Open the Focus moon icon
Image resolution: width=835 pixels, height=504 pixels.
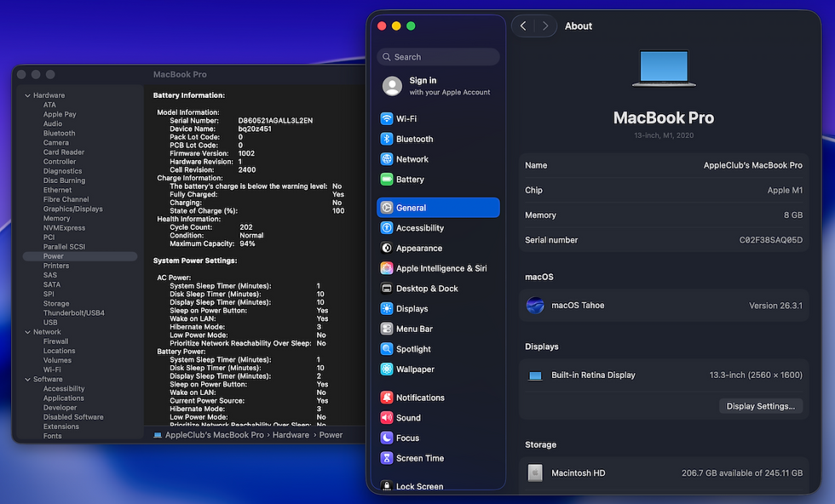coord(387,438)
